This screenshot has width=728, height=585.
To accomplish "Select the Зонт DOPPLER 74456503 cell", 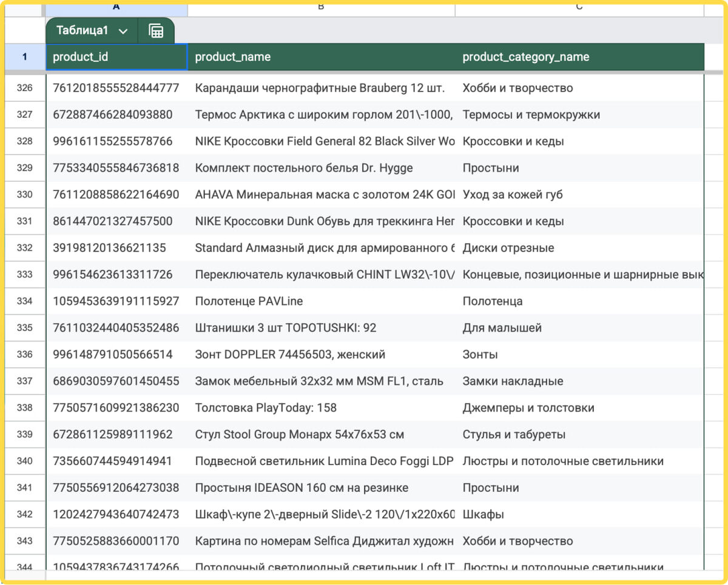I will click(x=322, y=355).
